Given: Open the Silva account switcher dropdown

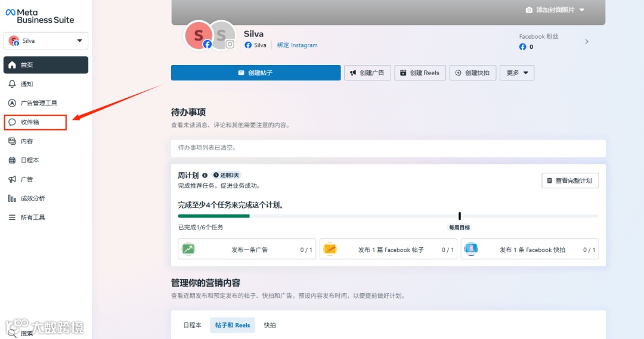Looking at the screenshot, I should pos(45,41).
